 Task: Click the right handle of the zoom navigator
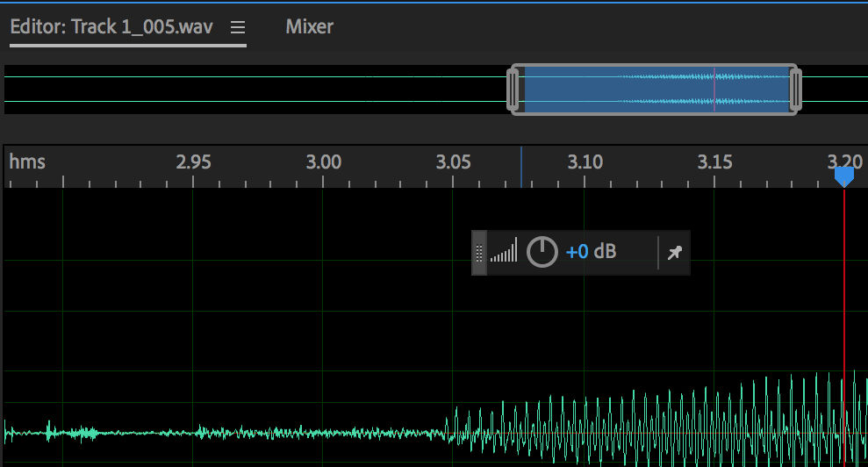pyautogui.click(x=795, y=90)
